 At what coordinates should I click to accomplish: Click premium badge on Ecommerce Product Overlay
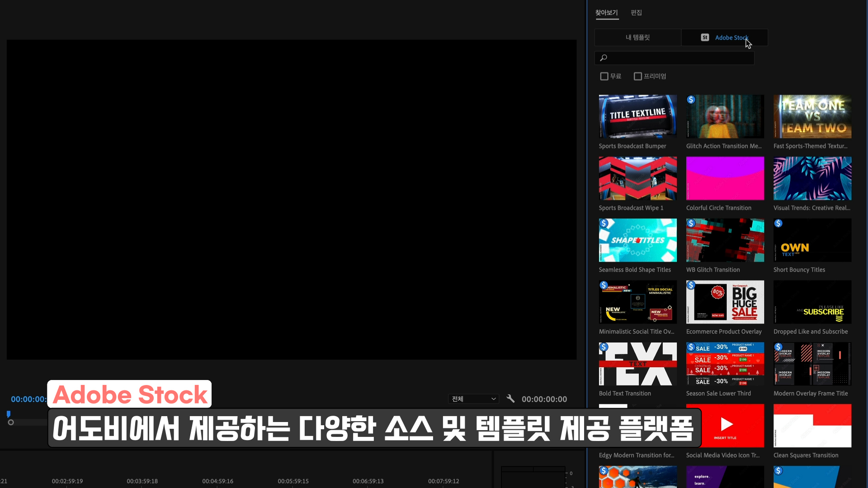[691, 285]
